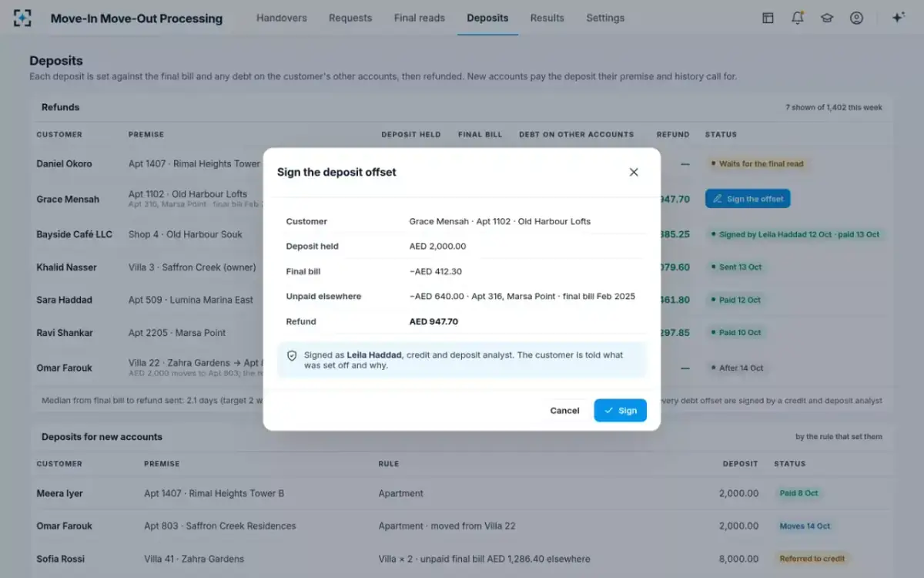
Task: Select customer Bayside Café LLC
Action: point(75,234)
